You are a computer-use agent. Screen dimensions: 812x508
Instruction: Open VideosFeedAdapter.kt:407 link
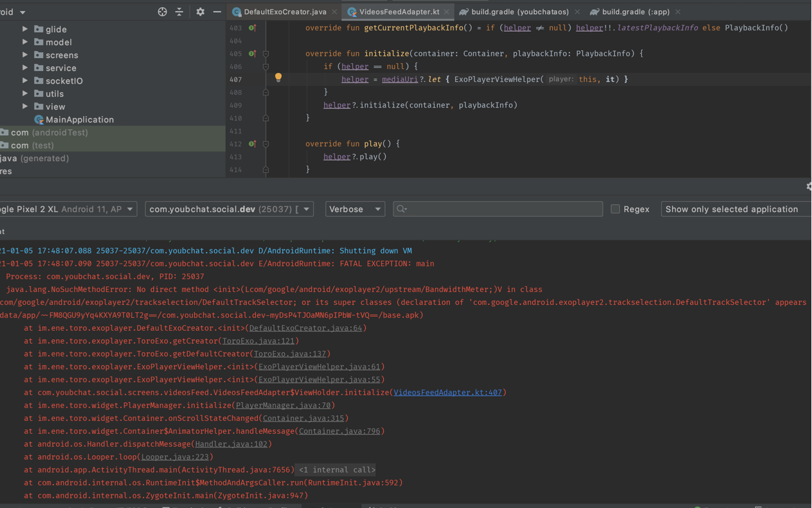coord(448,393)
